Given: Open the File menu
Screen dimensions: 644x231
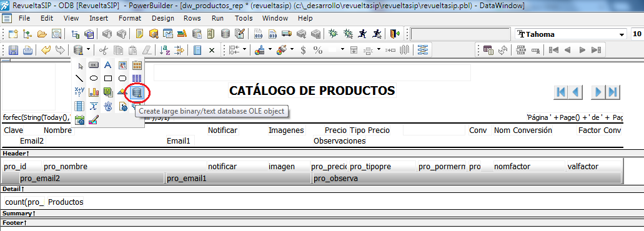Looking at the screenshot, I should click(24, 18).
